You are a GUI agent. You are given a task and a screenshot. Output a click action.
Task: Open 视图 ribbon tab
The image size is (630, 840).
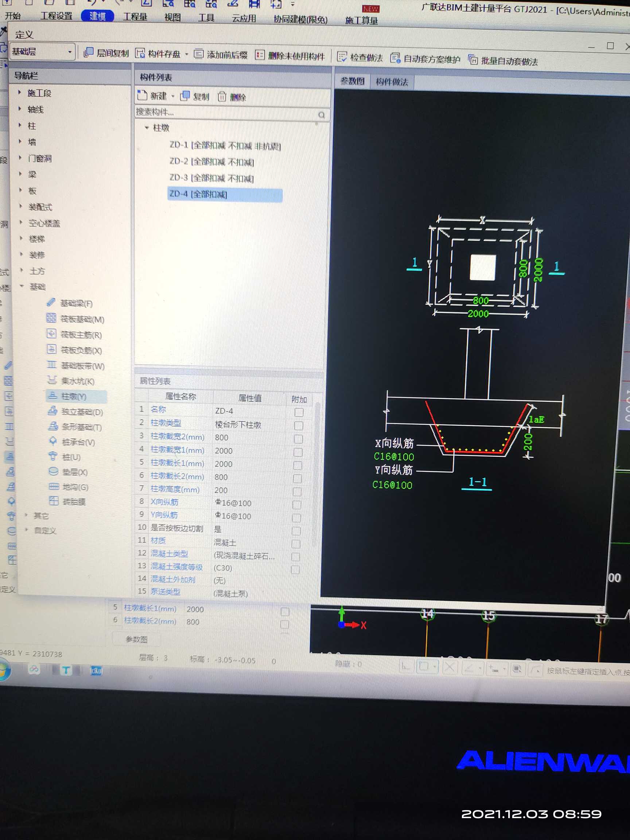tap(172, 17)
